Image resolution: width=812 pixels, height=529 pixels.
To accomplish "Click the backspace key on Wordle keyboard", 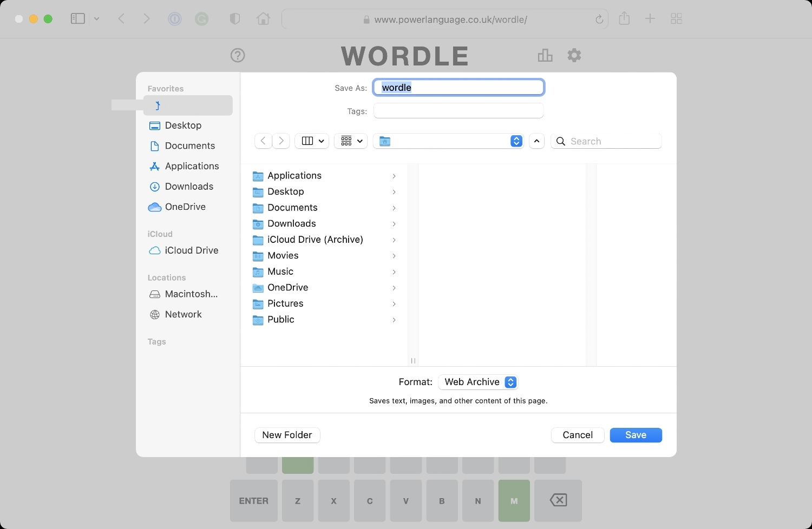I will (558, 501).
